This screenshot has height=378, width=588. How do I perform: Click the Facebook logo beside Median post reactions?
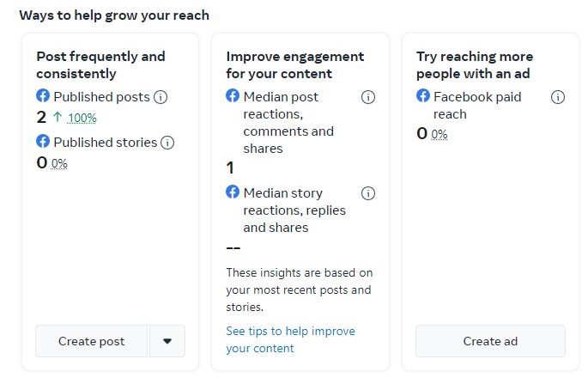click(233, 96)
